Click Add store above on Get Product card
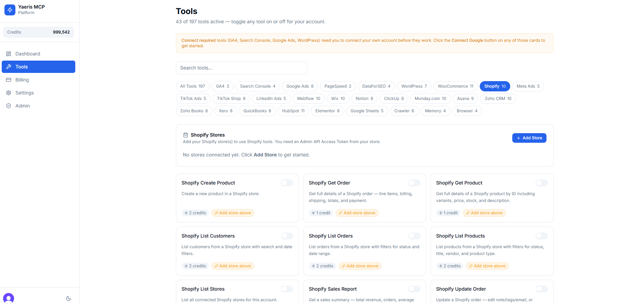 pos(484,213)
